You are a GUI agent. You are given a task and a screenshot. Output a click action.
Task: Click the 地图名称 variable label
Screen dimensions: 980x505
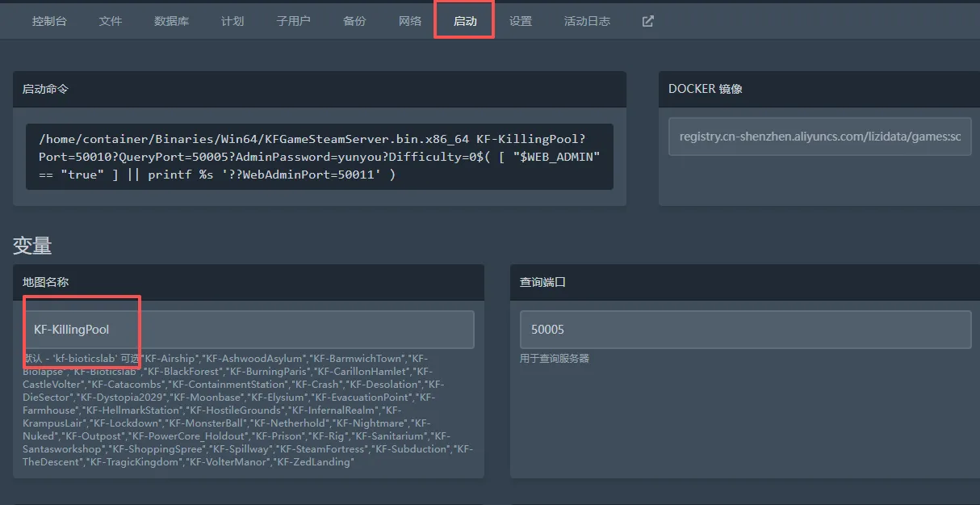(45, 282)
